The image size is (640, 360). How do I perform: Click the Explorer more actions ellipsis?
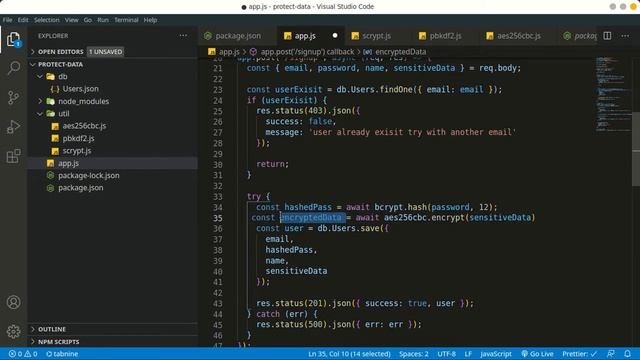[183, 36]
